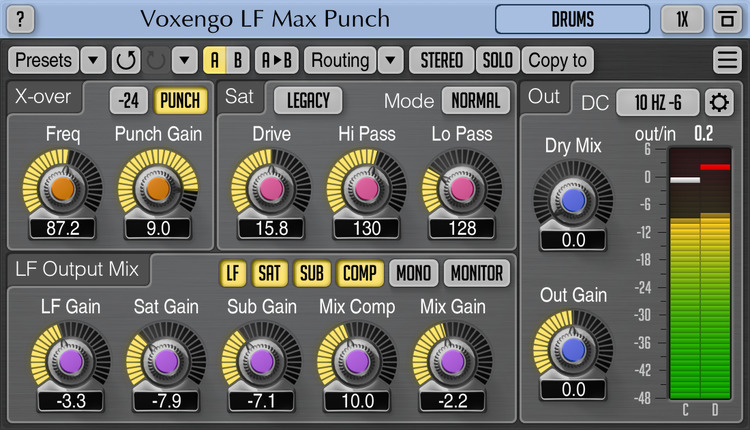750x430 pixels.
Task: Click the LF Output Mix panel label
Action: tap(77, 269)
